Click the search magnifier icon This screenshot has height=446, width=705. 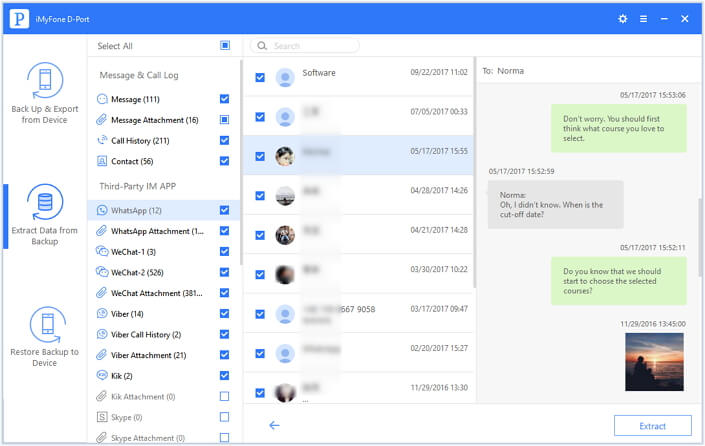click(262, 46)
